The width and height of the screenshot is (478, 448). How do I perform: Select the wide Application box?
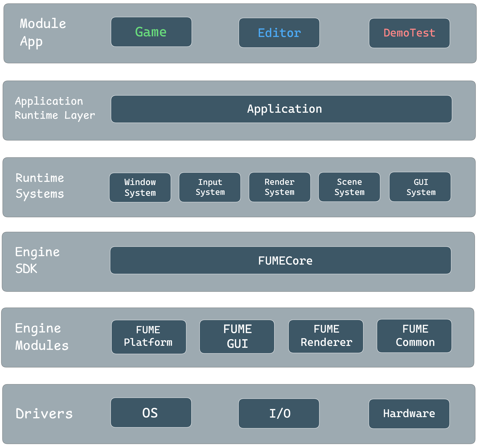[x=281, y=109]
